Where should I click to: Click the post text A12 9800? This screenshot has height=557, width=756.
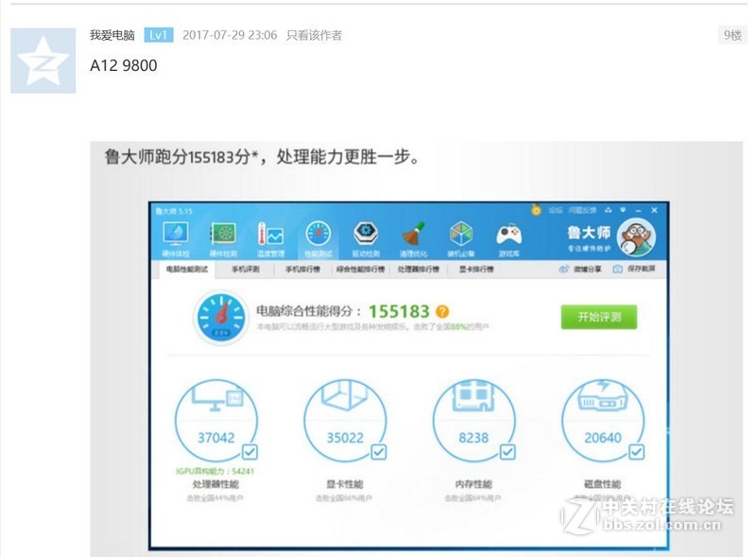click(x=124, y=65)
